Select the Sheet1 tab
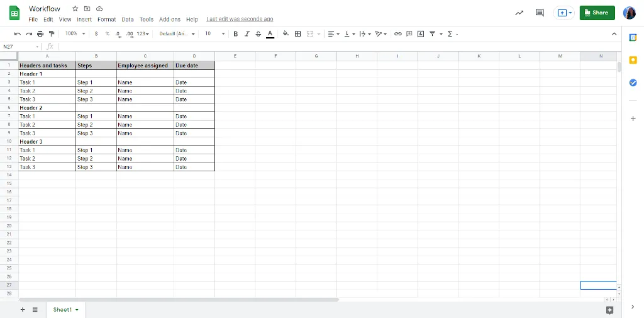This screenshot has width=644, height=318. click(65, 310)
